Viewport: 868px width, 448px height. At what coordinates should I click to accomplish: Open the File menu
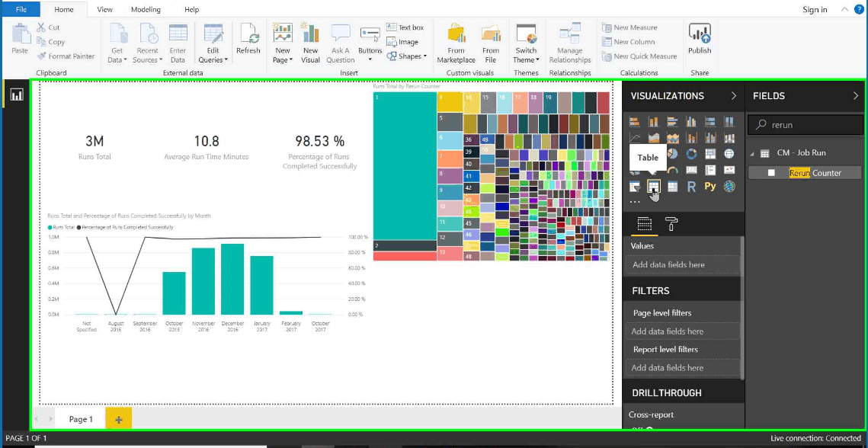21,10
